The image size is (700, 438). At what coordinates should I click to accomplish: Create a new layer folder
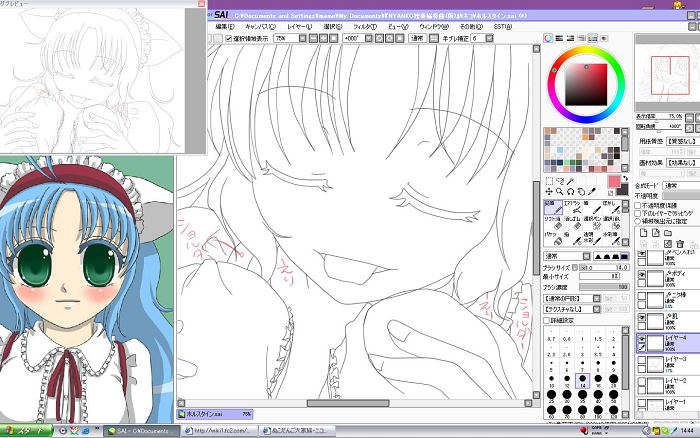[668, 233]
